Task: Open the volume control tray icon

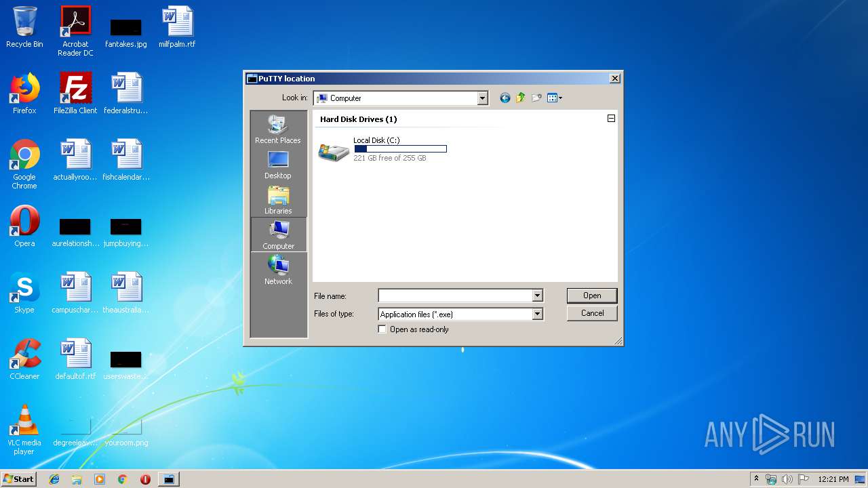Action: [787, 479]
